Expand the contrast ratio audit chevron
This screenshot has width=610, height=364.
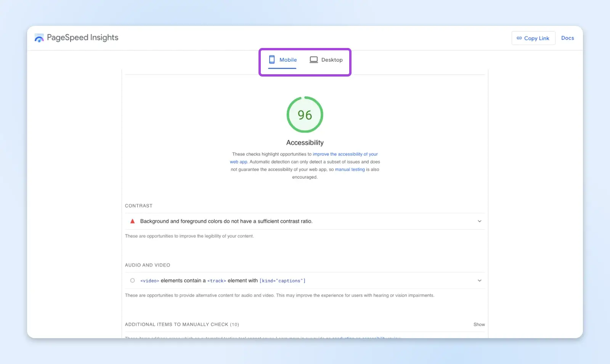pos(480,221)
